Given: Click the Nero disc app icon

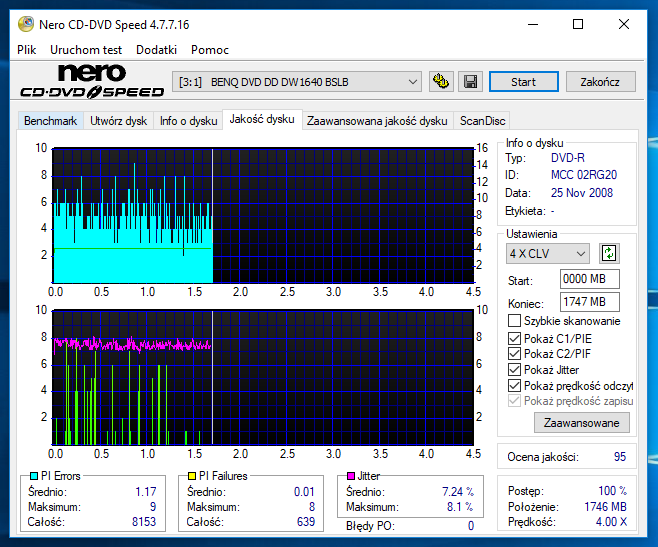Looking at the screenshot, I should (26, 24).
